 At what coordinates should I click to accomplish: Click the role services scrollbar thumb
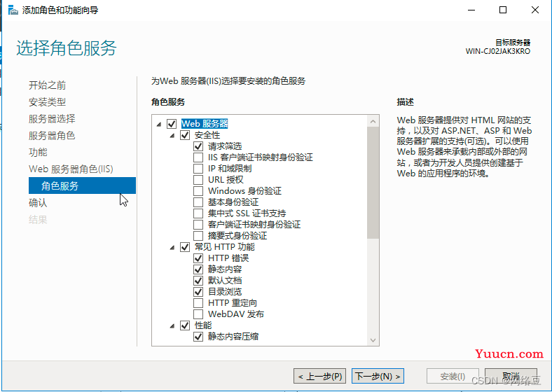pyautogui.click(x=373, y=183)
